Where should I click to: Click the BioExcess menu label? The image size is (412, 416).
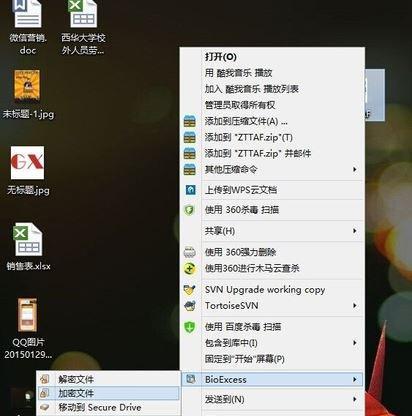click(x=226, y=379)
